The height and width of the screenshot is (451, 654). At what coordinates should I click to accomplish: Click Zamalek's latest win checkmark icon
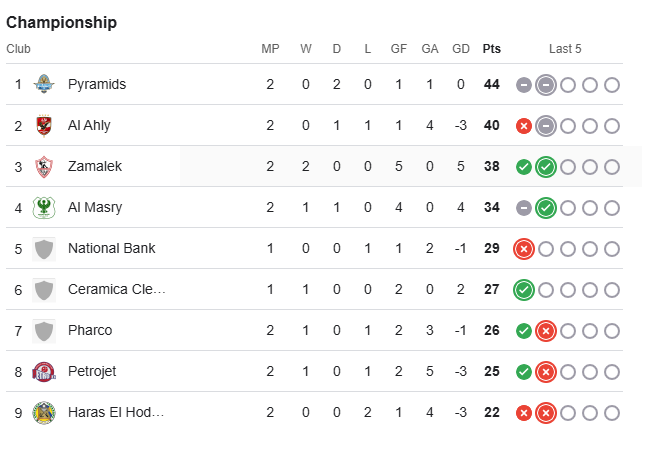point(546,167)
